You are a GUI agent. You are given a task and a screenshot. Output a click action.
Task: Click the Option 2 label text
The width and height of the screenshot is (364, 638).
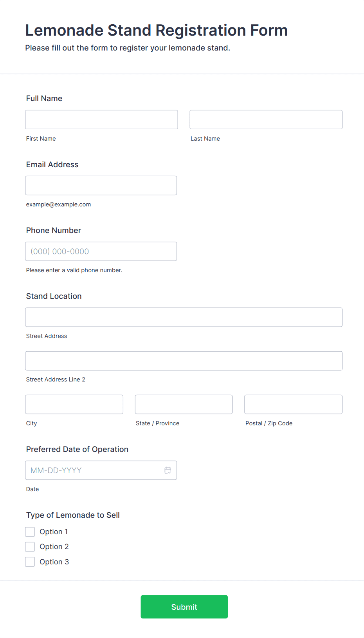[x=54, y=547]
